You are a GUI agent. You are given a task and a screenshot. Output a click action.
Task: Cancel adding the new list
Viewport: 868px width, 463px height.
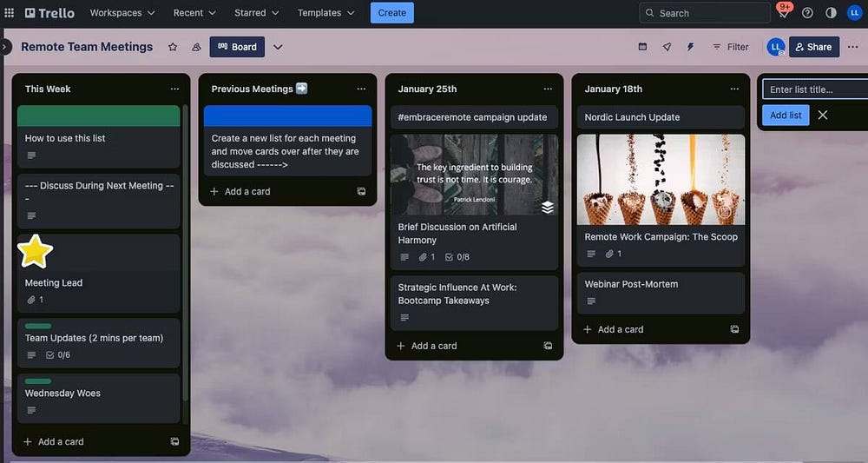click(x=823, y=115)
